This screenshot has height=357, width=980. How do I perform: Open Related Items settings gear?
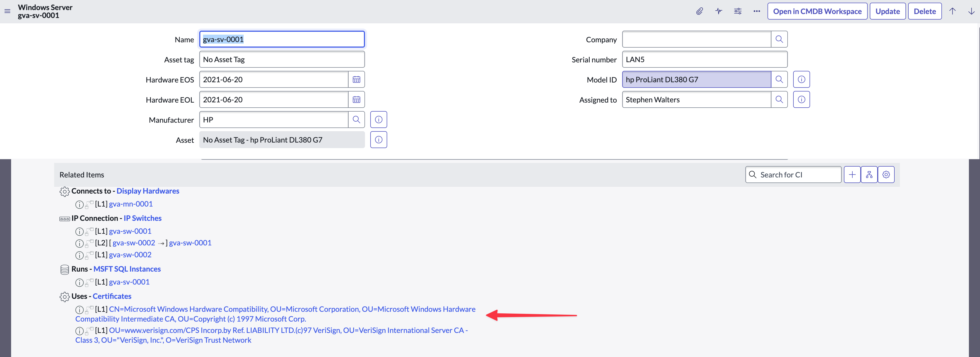(x=886, y=175)
